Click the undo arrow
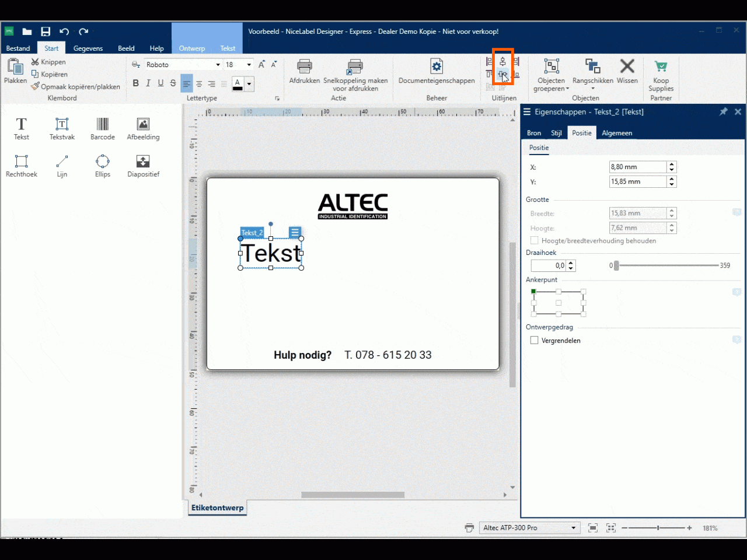 [64, 32]
